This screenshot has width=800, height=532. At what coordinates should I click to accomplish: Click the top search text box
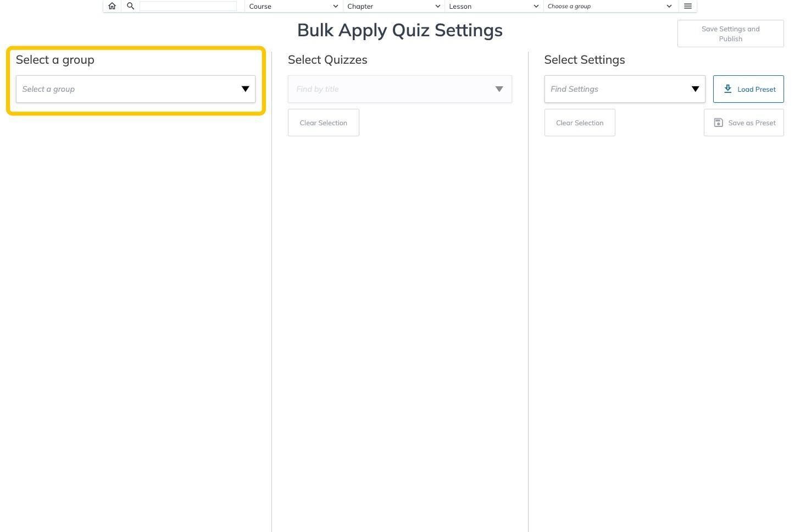pos(188,6)
